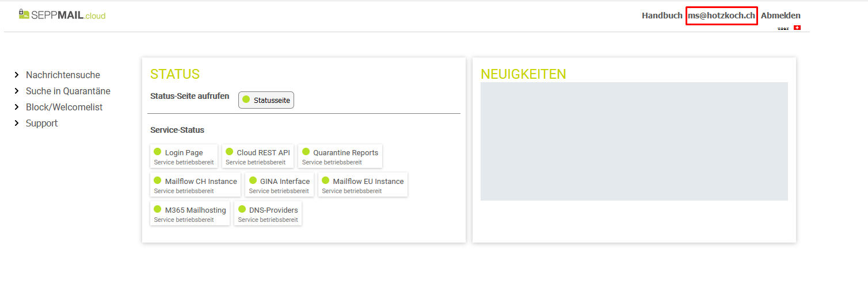Viewport: 868px width, 288px height.
Task: Click the SEPPmail.cloud logo
Action: 62,15
